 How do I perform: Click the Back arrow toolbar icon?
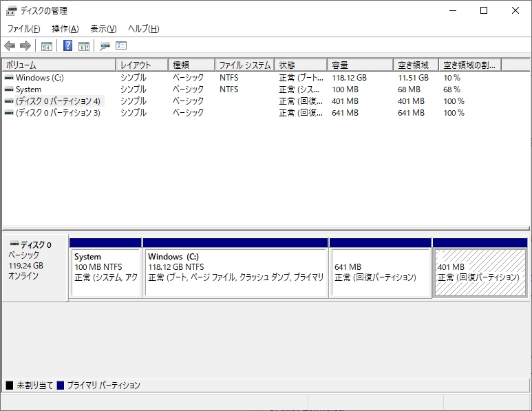click(x=10, y=46)
